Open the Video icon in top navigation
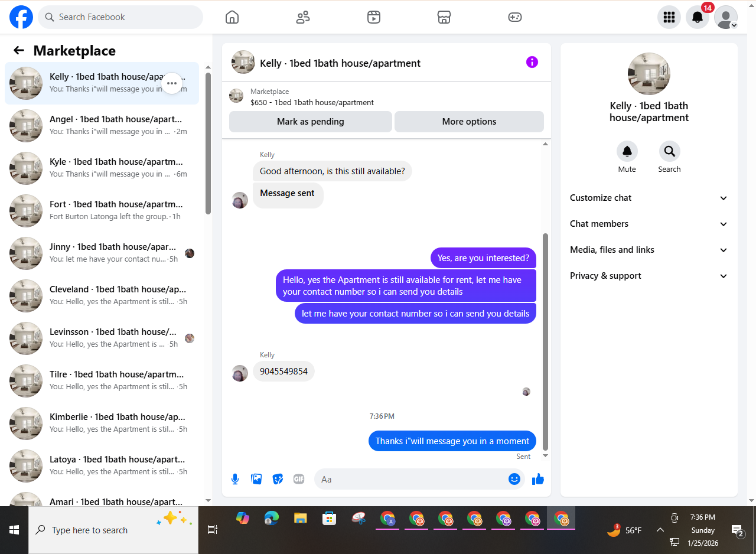 373,17
